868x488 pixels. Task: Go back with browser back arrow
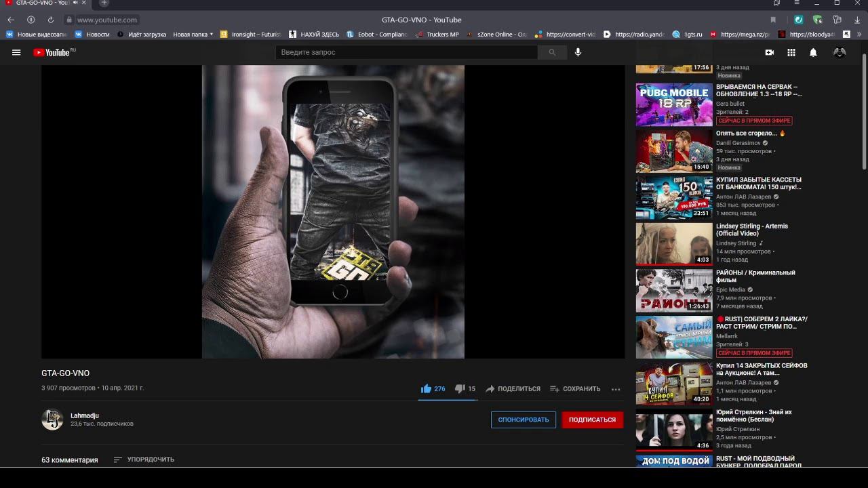tap(11, 20)
